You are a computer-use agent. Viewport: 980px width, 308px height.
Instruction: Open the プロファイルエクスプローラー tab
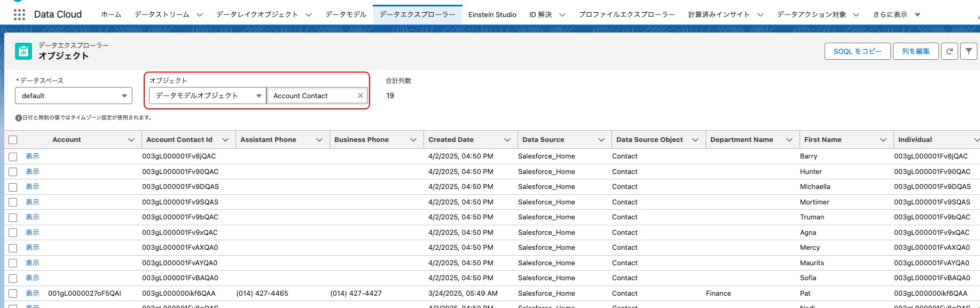627,15
